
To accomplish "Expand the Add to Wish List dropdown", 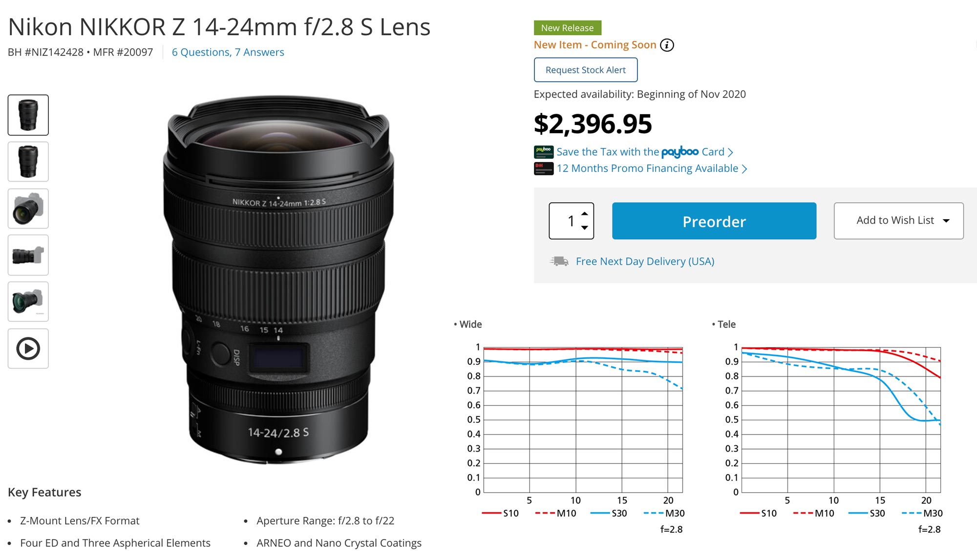I will tap(946, 221).
